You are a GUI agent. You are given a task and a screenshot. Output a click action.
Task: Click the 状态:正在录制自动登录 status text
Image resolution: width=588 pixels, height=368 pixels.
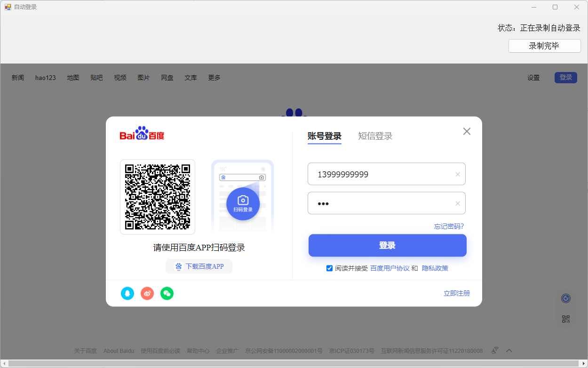pos(539,28)
